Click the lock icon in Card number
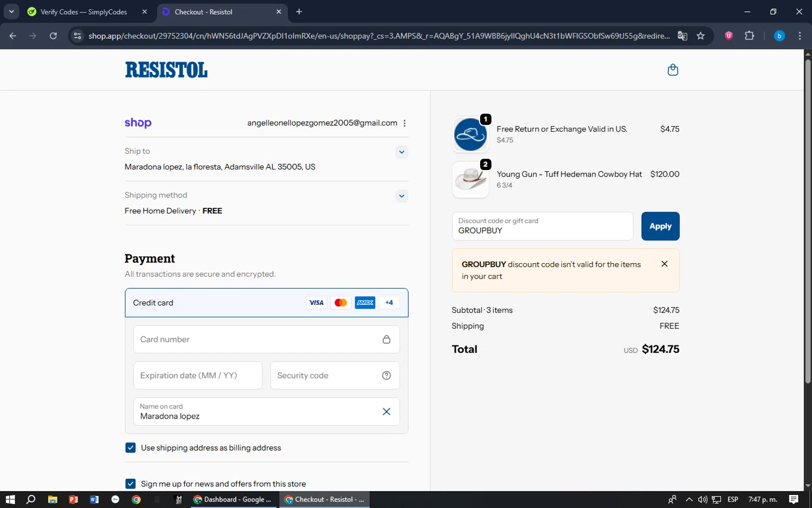This screenshot has height=508, width=812. (387, 340)
